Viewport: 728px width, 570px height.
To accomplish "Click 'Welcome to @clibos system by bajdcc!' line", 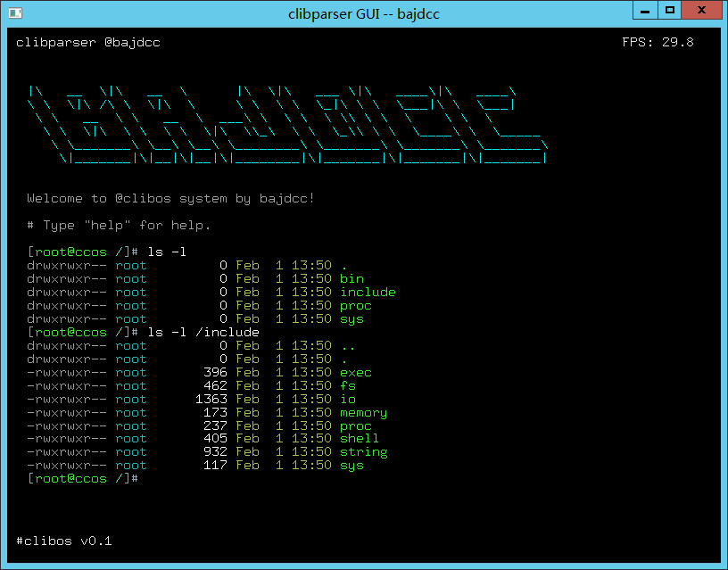I will 171,199.
